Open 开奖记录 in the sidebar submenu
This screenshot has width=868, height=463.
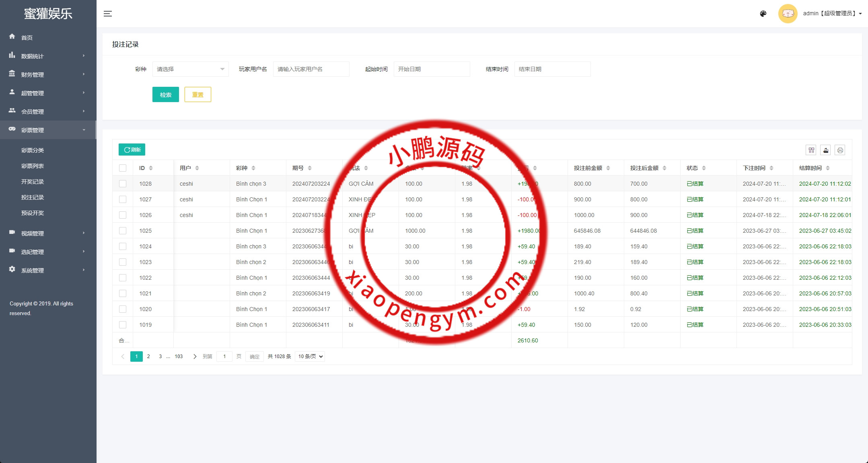[33, 182]
